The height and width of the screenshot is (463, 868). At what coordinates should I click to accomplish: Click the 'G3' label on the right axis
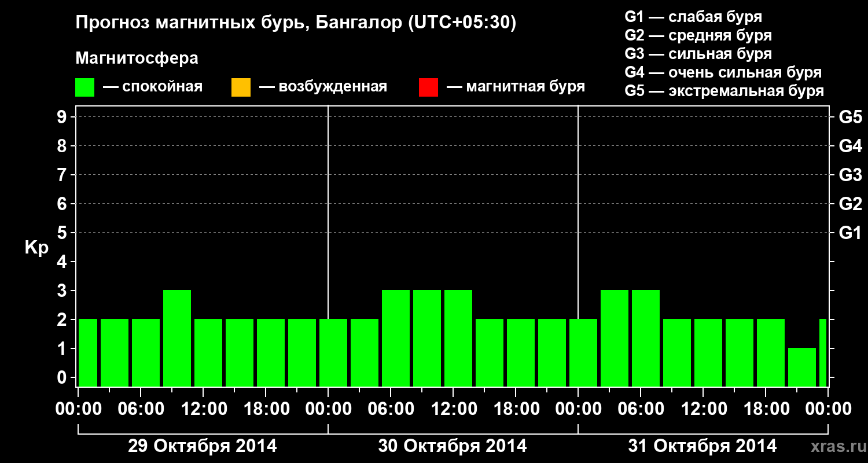850,175
